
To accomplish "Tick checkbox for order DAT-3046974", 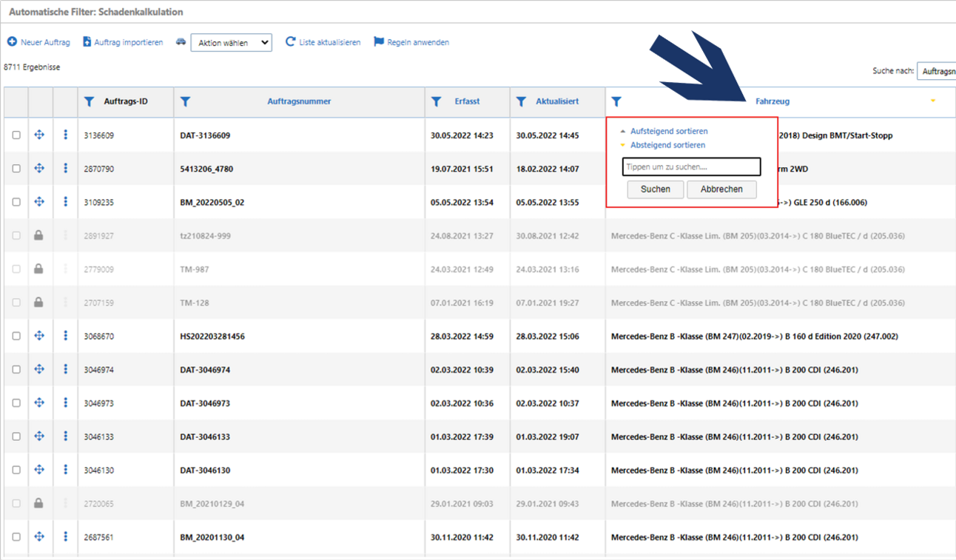I will pos(16,370).
